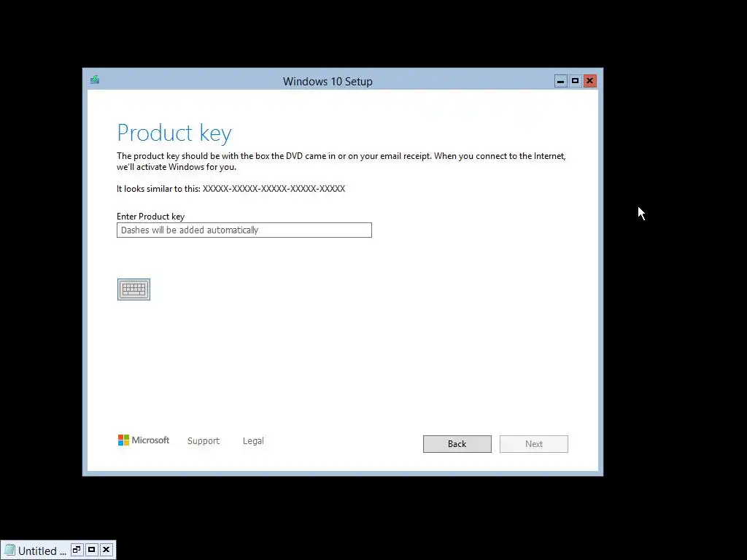Maximize the Windows 10 Setup window

575,81
